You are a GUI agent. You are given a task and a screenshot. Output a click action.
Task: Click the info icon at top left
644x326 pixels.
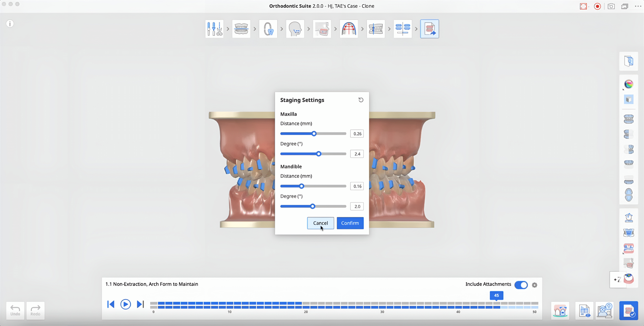click(x=10, y=24)
